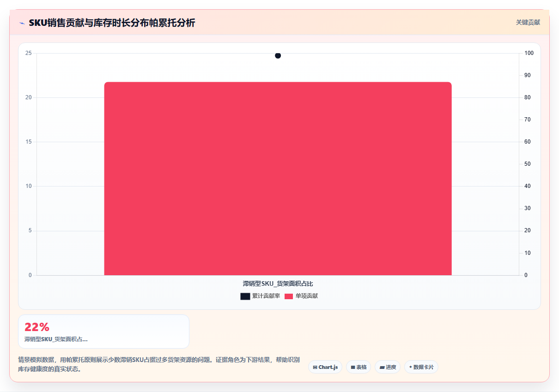Click the 22% data card
The height and width of the screenshot is (392, 559).
click(104, 332)
